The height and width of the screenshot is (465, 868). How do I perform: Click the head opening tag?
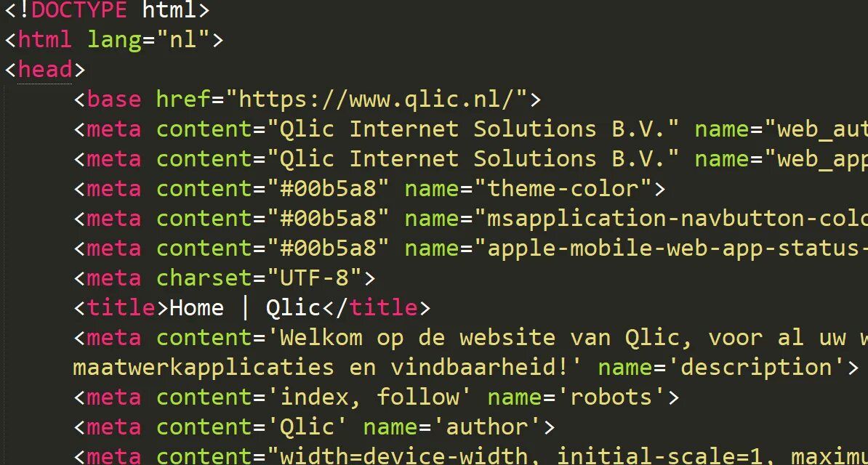(x=45, y=70)
